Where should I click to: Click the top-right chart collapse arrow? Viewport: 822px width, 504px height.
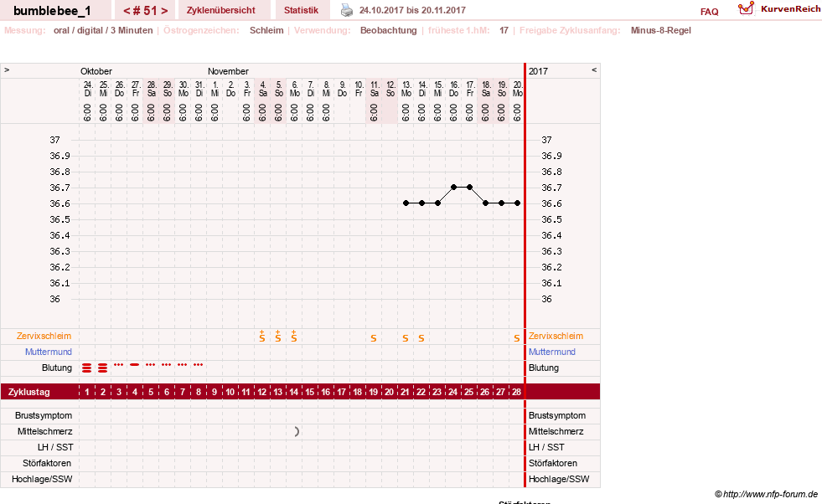(x=594, y=69)
